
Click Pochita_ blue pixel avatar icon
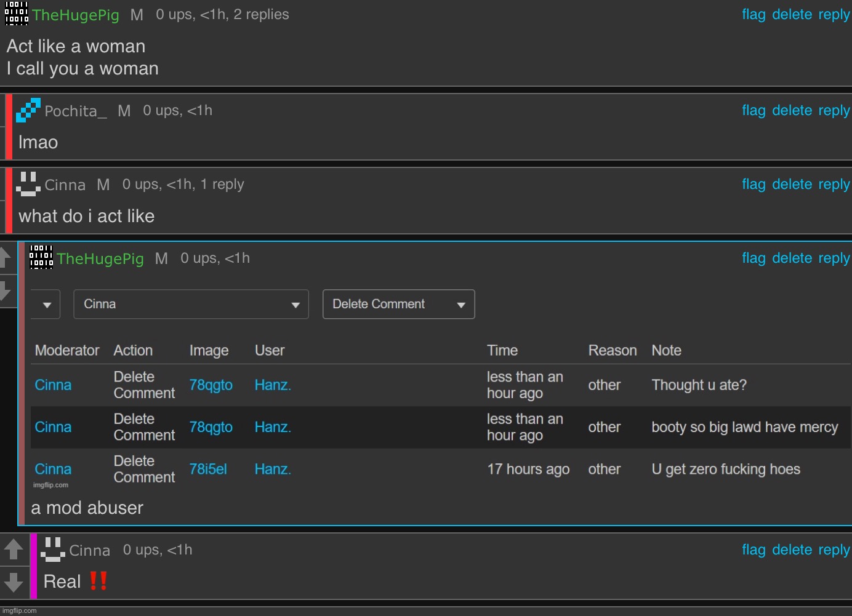point(28,110)
